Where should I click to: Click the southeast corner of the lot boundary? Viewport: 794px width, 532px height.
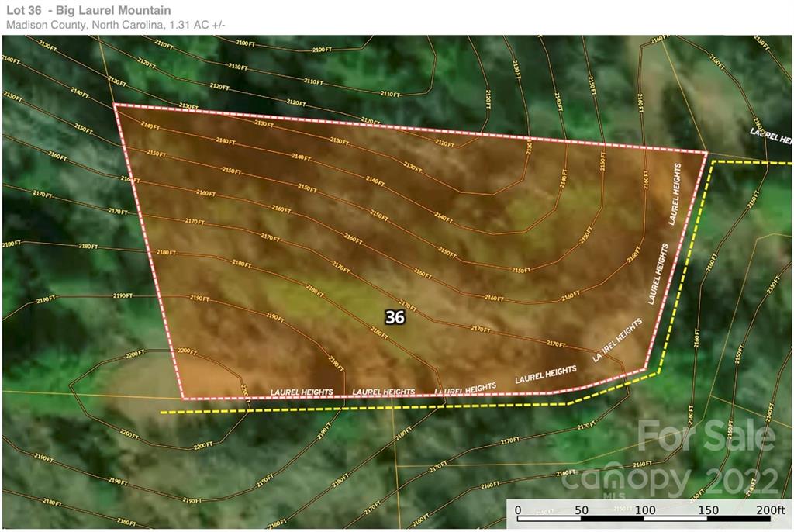click(x=645, y=369)
